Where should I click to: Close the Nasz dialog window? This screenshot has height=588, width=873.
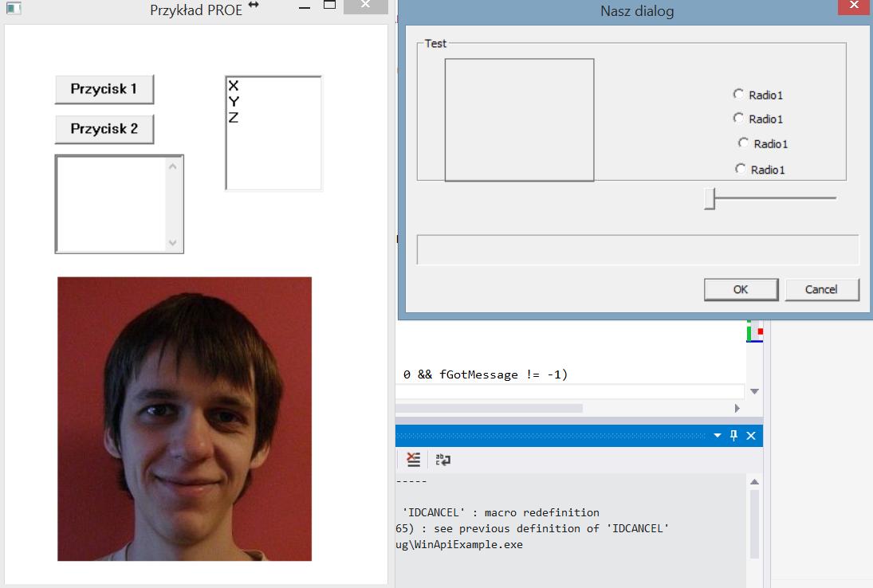(855, 6)
